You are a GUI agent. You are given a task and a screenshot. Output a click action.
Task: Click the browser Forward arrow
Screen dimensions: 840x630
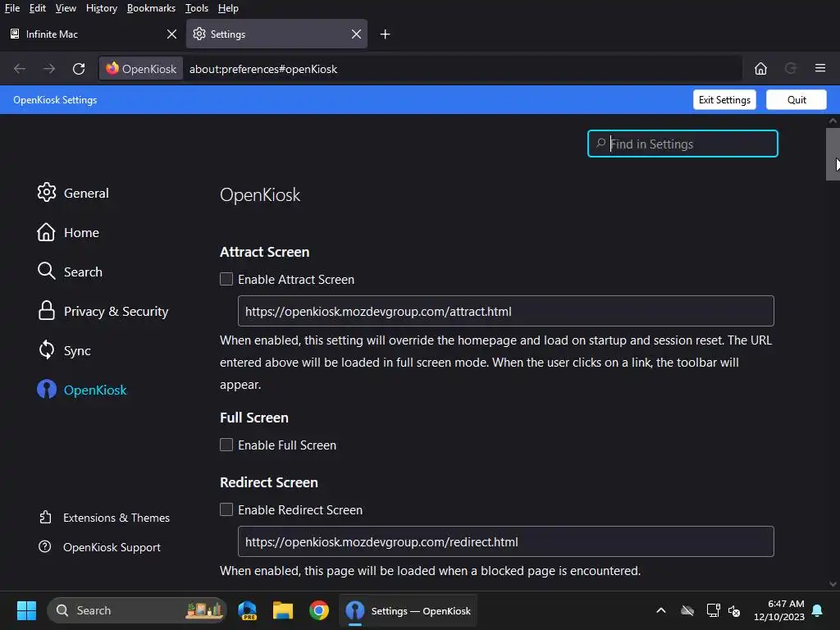click(x=48, y=69)
